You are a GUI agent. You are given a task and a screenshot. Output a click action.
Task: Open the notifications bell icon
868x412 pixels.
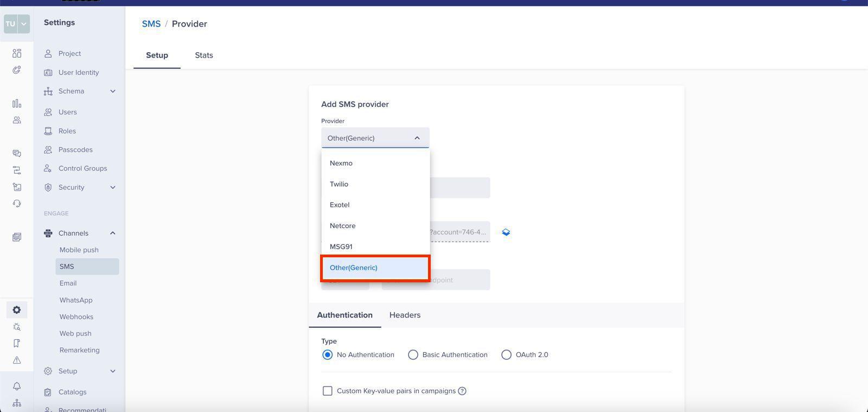[17, 386]
